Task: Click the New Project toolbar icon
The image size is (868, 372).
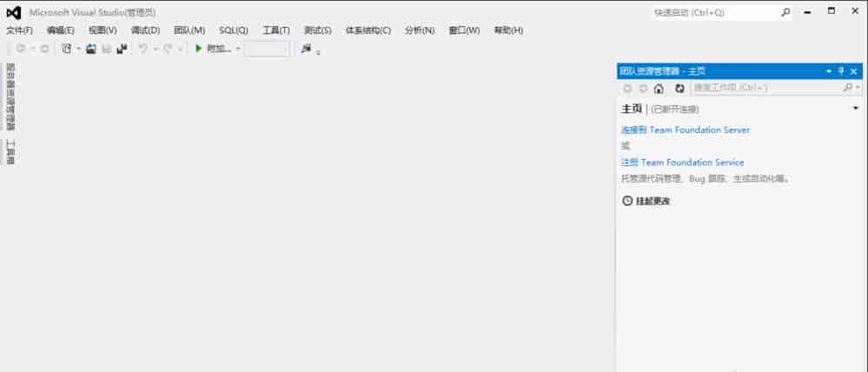Action: (66, 49)
